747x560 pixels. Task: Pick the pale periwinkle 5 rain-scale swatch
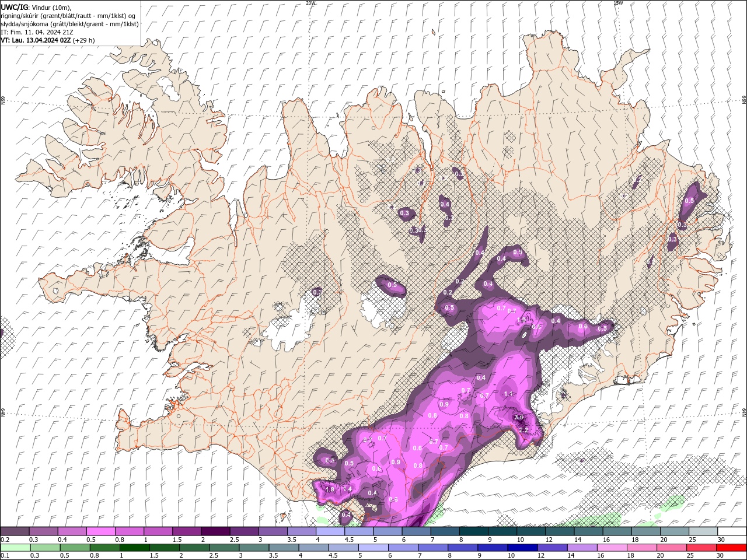pos(373,548)
